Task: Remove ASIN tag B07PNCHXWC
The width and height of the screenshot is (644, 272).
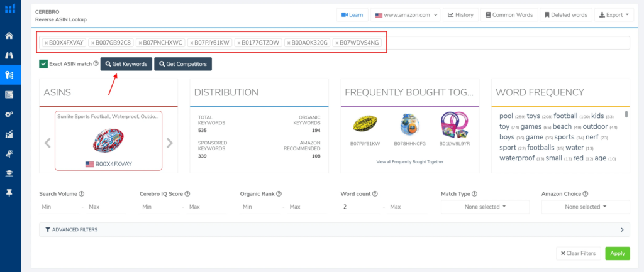Action: tap(140, 43)
